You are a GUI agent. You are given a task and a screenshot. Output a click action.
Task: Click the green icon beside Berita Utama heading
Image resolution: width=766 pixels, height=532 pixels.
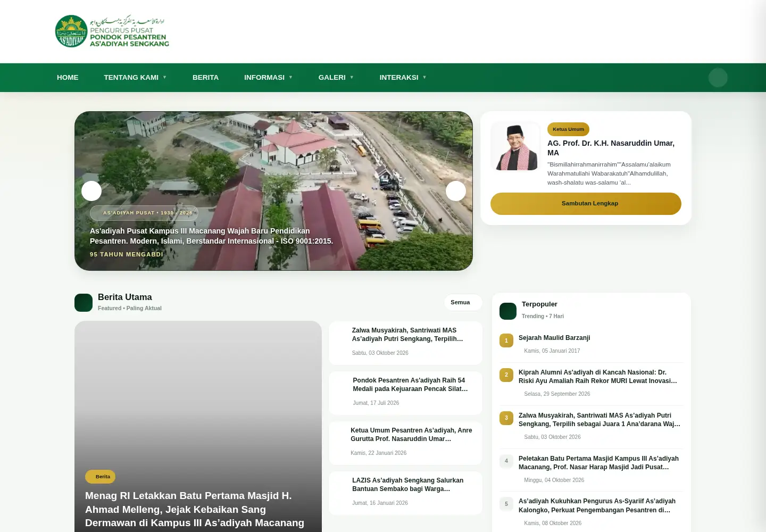pyautogui.click(x=84, y=303)
